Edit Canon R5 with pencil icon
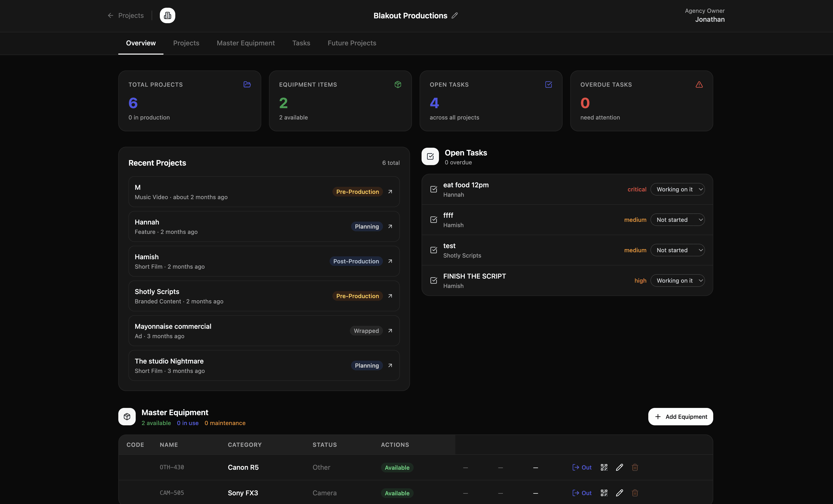Viewport: 833px width, 504px height. [619, 468]
